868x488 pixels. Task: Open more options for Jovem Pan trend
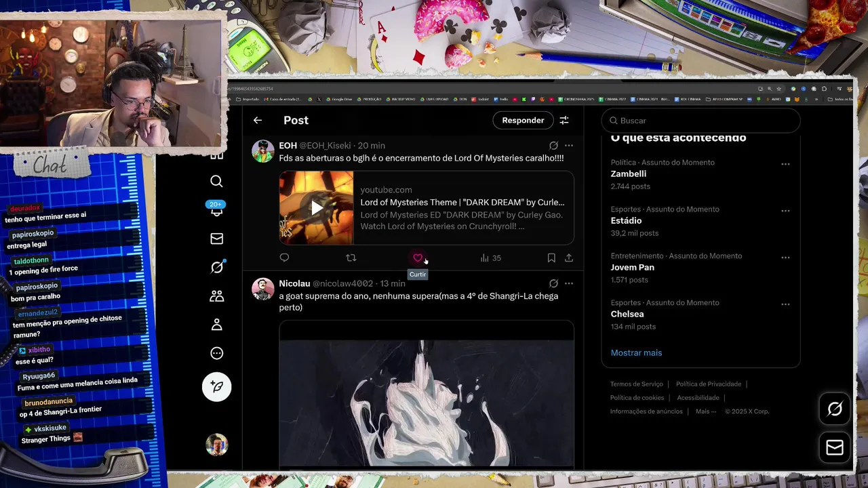pos(785,258)
